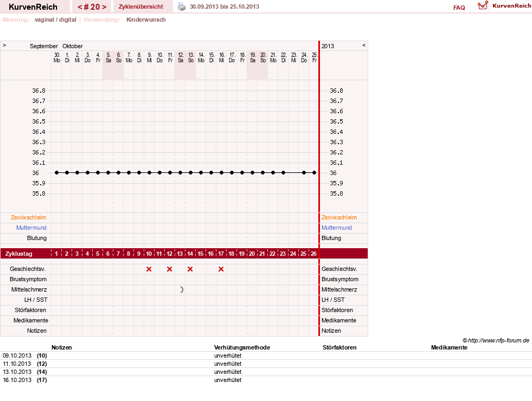Click the Verhütungsmethode column header
This screenshot has width=532, height=401.
point(242,347)
